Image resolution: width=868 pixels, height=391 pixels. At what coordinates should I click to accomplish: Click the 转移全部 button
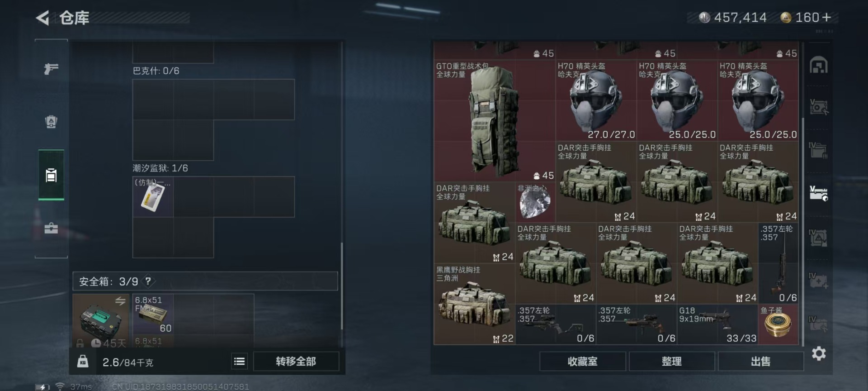click(x=296, y=361)
